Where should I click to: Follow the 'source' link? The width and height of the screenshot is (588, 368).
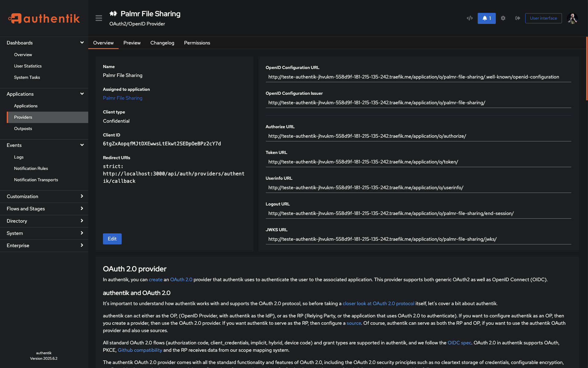tap(354, 323)
